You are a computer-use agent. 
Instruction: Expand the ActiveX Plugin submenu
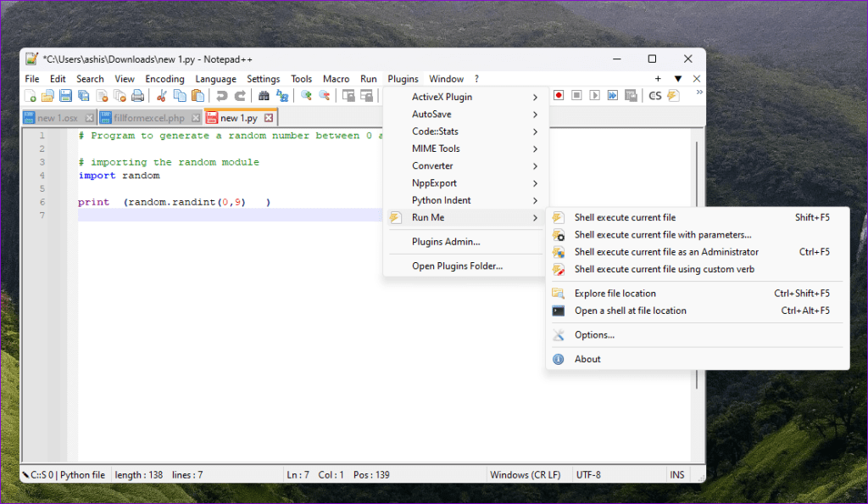click(x=465, y=97)
